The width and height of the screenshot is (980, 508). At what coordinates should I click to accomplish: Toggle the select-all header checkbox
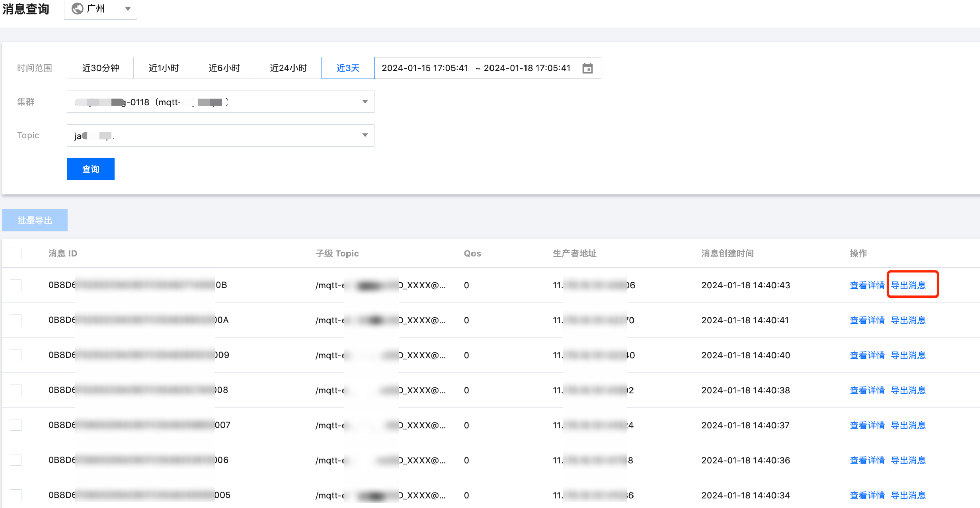(x=16, y=253)
